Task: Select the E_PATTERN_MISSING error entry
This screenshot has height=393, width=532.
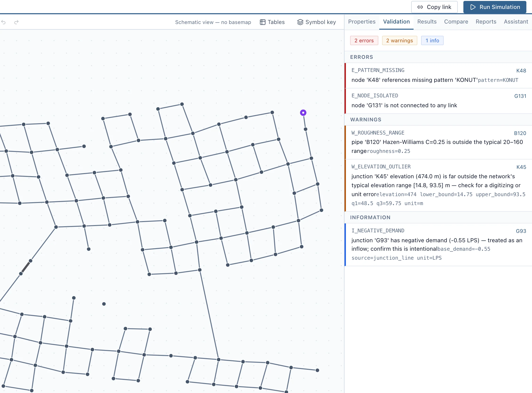Action: click(438, 75)
